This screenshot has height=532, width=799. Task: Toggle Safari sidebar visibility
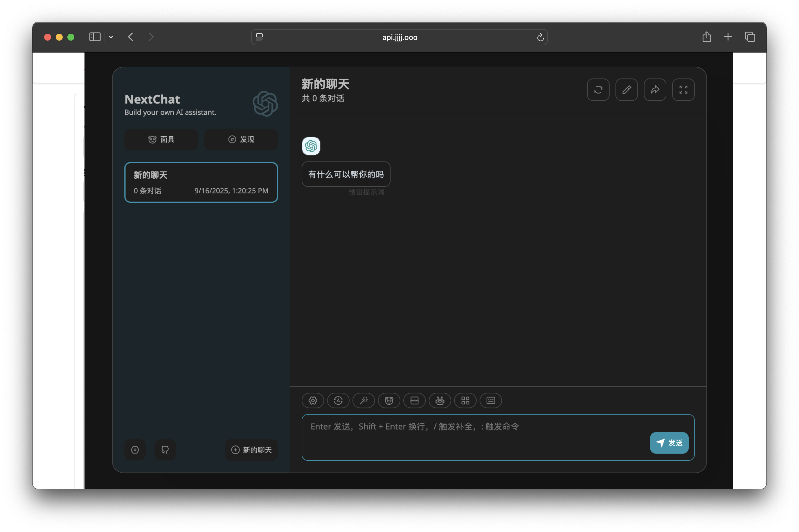click(95, 37)
